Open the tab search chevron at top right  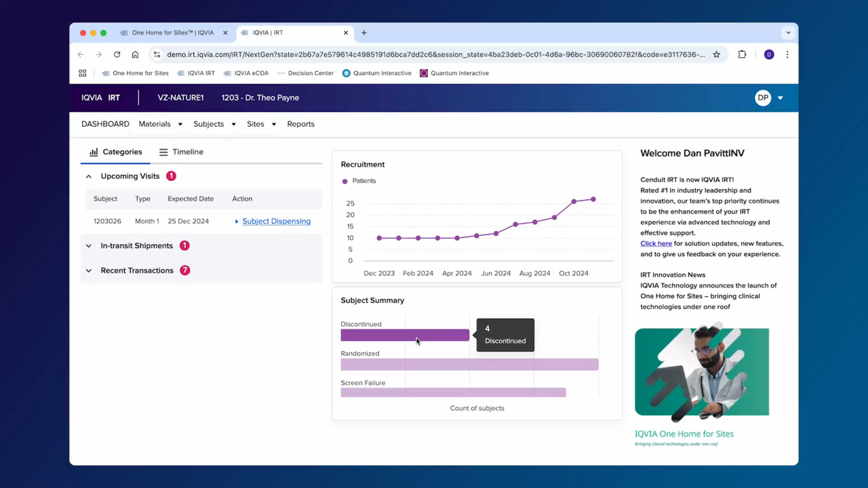pos(788,33)
